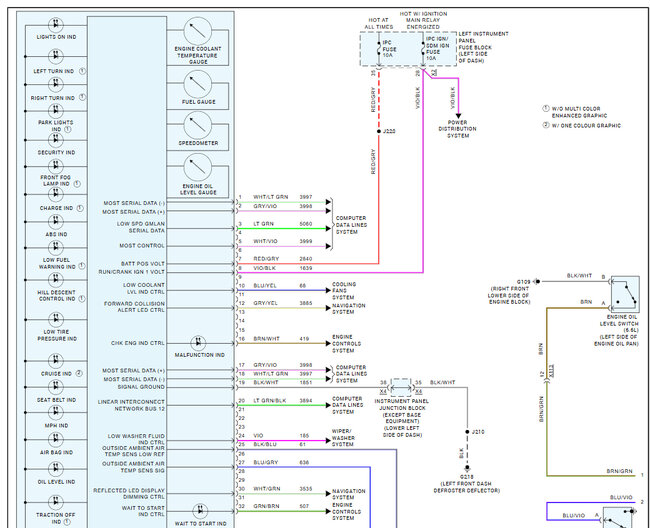
Task: Select the 'MOST CONTROL' terminal label
Action: (142, 245)
